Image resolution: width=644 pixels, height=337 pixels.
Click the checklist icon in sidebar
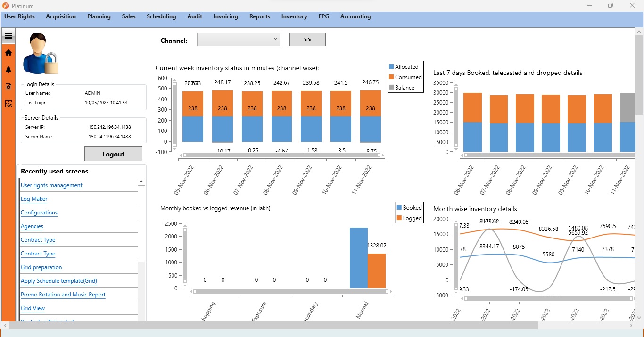pos(8,104)
